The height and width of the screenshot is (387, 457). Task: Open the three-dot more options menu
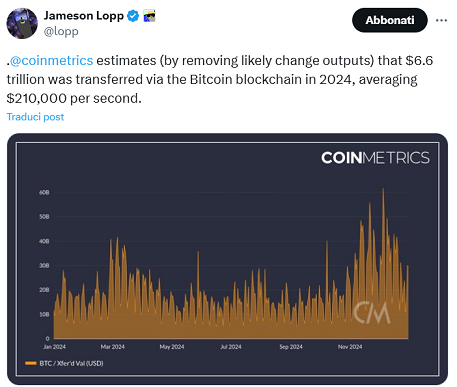(441, 20)
